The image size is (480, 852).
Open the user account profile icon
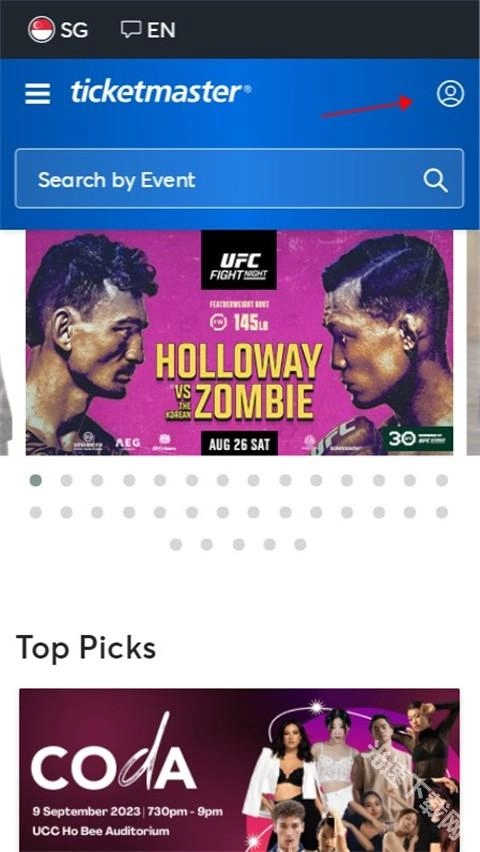450,93
